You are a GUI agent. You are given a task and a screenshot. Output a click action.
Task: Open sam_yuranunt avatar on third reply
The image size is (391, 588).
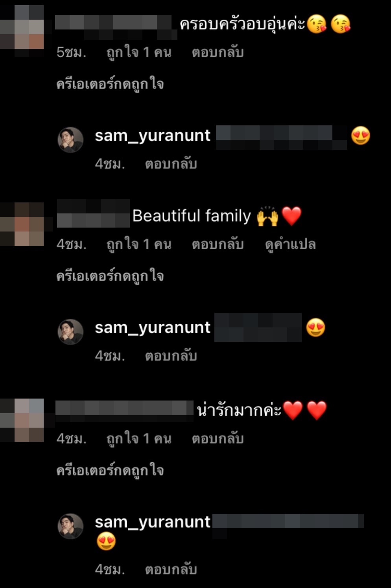pos(71,526)
